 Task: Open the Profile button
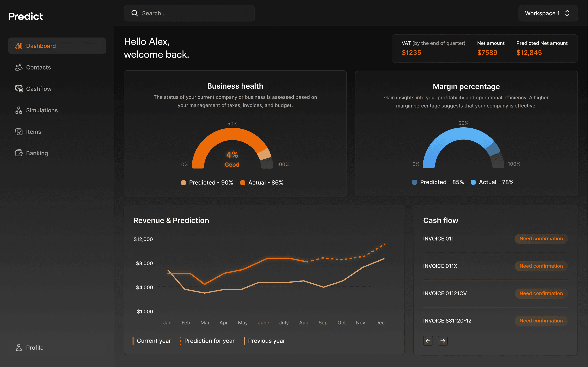pos(57,347)
